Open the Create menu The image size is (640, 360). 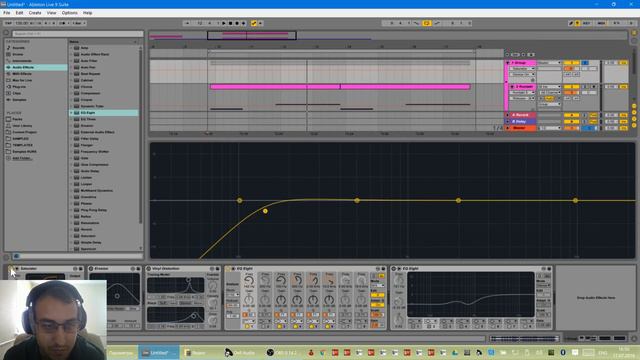[x=35, y=13]
